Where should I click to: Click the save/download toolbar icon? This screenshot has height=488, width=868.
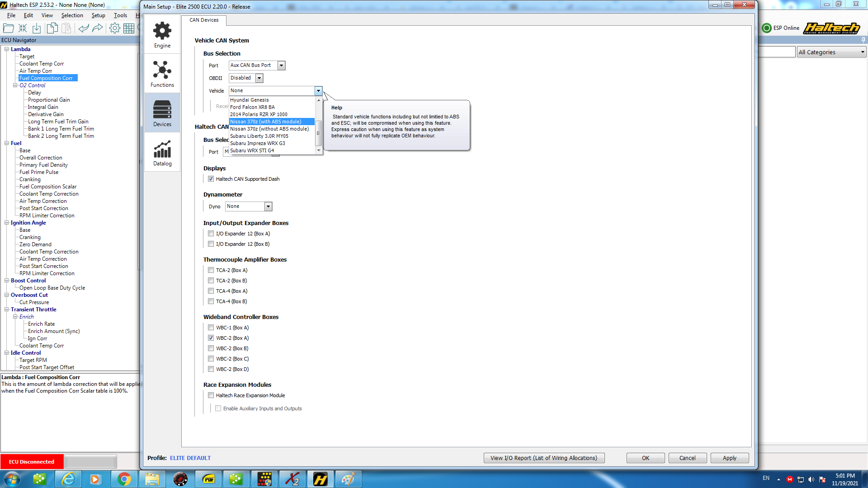pyautogui.click(x=37, y=28)
